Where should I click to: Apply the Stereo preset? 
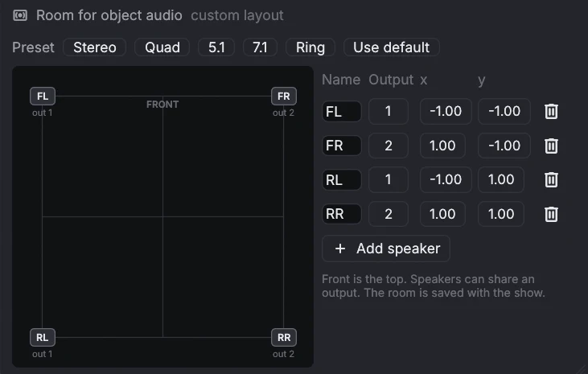pyautogui.click(x=94, y=47)
